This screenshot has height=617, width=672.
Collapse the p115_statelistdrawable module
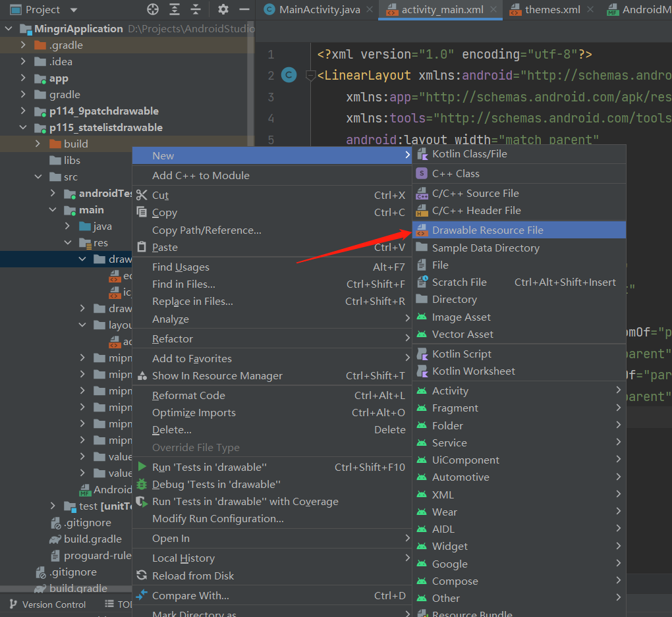coord(24,128)
